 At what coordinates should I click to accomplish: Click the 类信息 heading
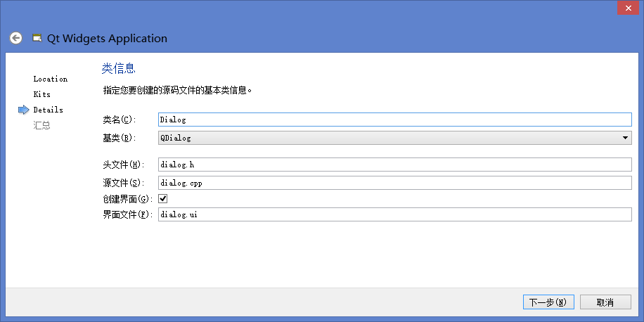[x=118, y=68]
